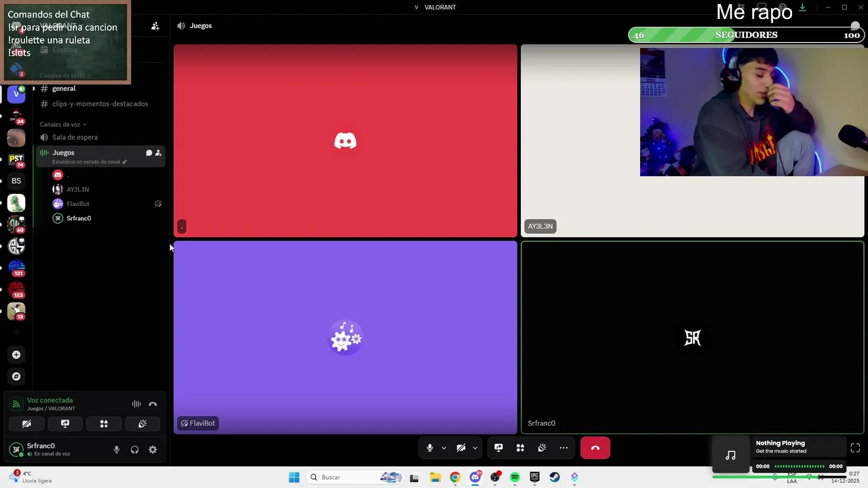Open soundboard from sidebar panel
The image size is (868, 488).
tap(142, 424)
